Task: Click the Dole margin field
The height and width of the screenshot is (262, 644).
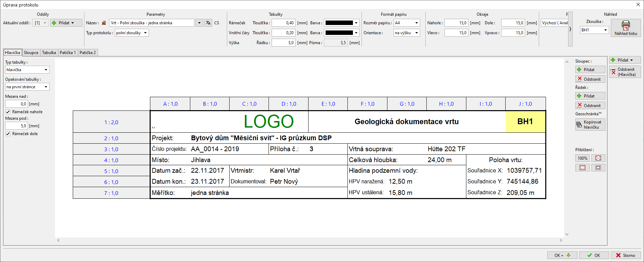Action: pos(513,23)
